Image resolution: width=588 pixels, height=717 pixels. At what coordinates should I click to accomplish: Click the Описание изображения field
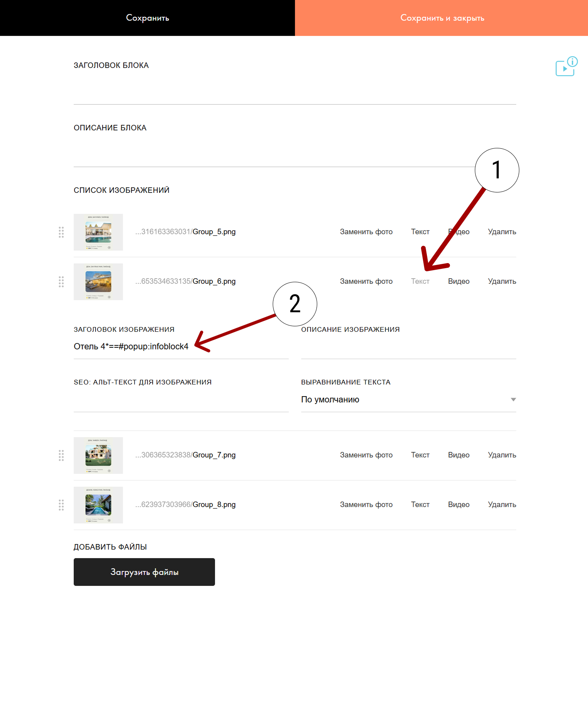point(408,347)
